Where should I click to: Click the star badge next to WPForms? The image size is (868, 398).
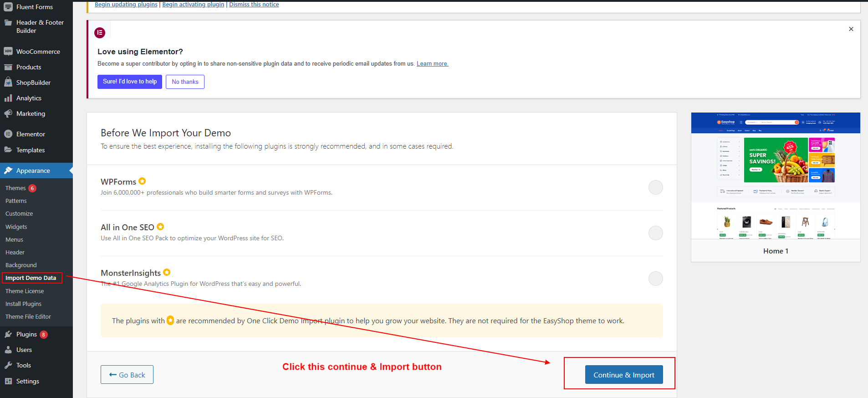click(x=142, y=181)
